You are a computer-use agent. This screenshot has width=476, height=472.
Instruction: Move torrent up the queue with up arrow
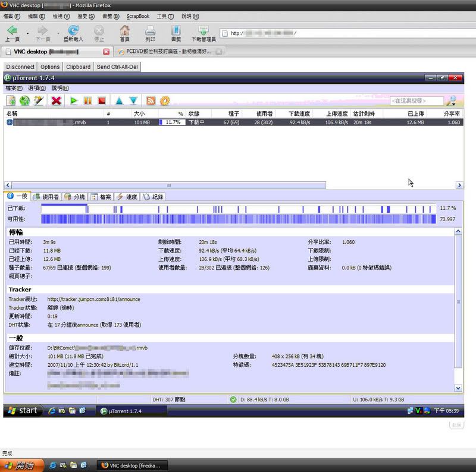tap(120, 100)
